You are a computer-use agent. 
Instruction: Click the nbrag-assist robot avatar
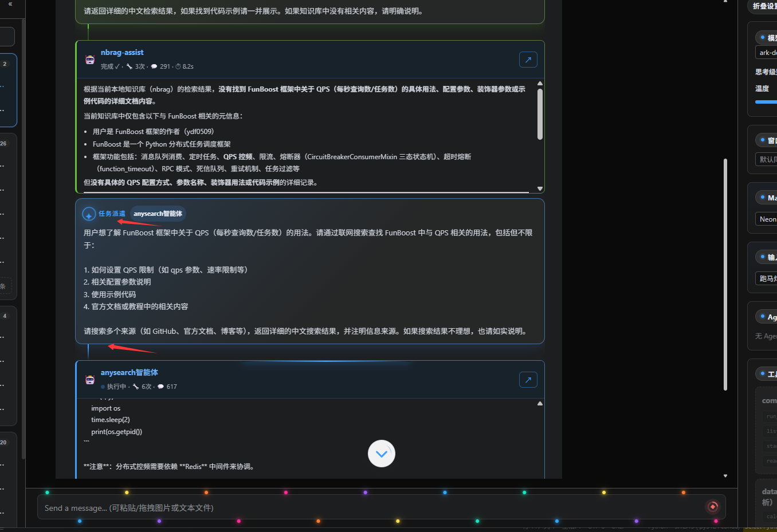[x=90, y=60]
